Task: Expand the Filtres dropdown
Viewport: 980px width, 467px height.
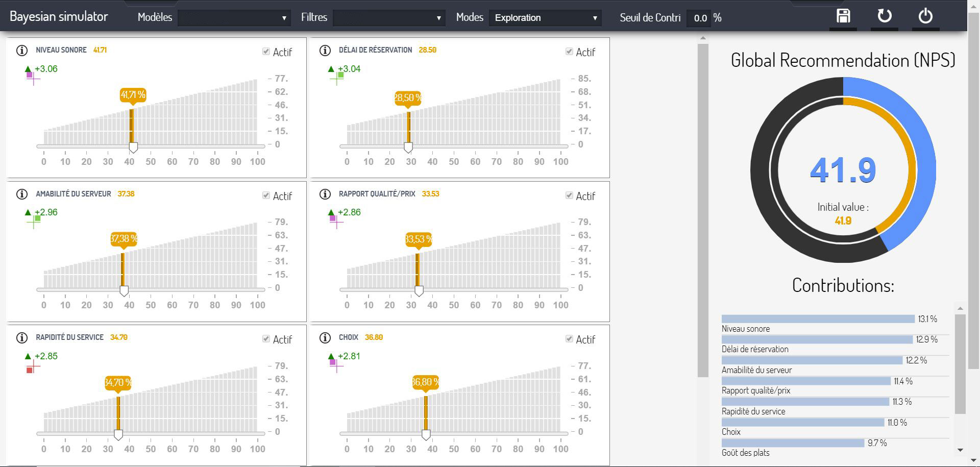Action: pos(388,18)
